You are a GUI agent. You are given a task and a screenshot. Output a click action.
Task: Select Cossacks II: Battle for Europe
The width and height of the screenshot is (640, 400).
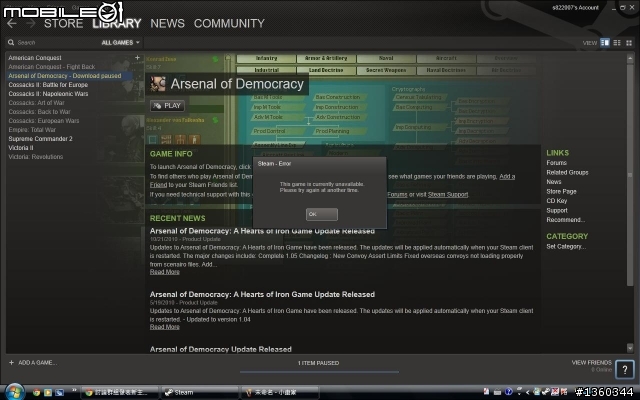(48, 85)
